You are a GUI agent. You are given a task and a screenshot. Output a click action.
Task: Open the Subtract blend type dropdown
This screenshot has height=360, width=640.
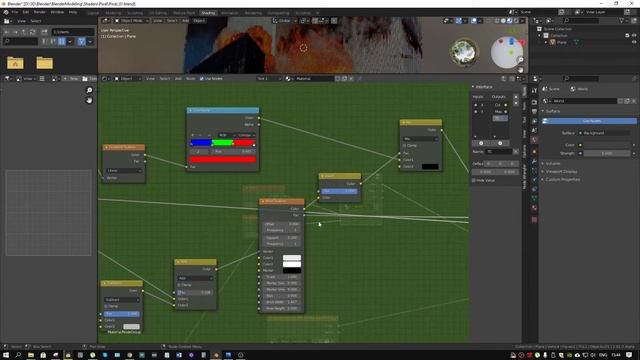(x=122, y=300)
